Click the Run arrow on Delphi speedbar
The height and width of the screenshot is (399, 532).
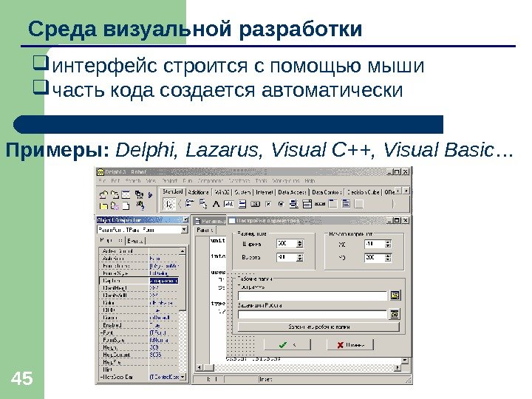150,195
